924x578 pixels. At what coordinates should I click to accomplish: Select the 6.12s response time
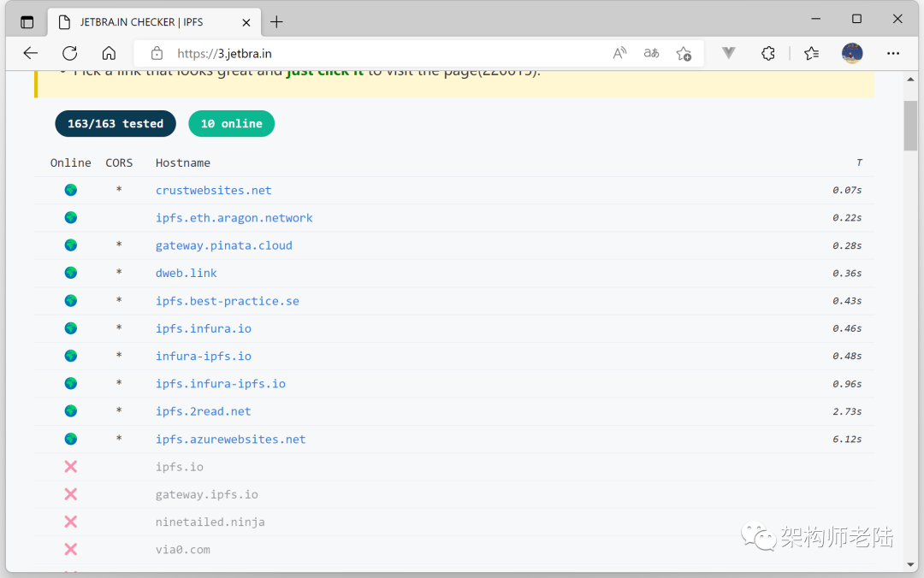click(x=847, y=439)
